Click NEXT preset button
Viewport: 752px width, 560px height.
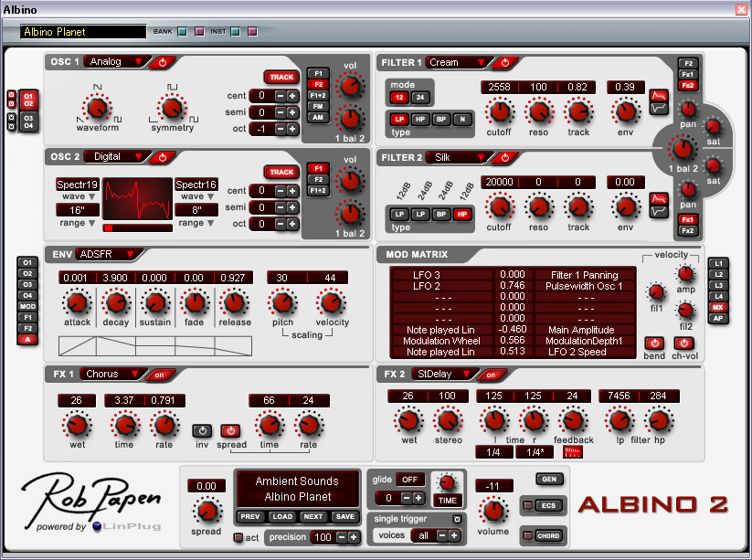[x=312, y=516]
